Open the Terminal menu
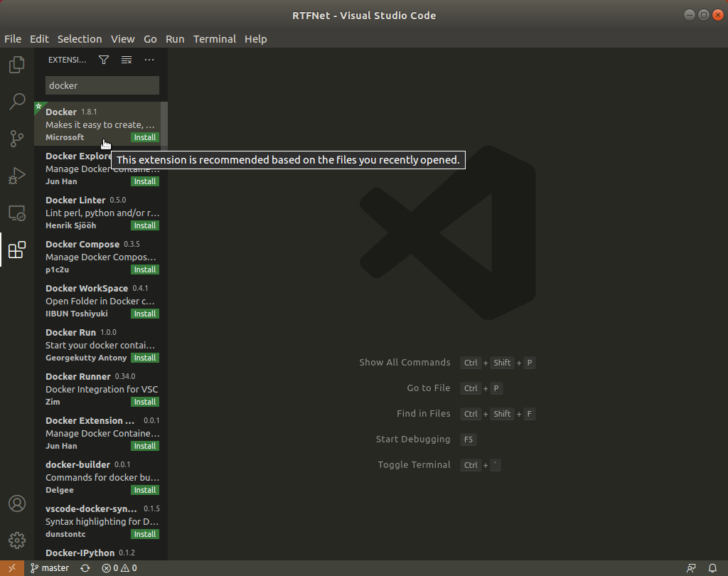 215,39
